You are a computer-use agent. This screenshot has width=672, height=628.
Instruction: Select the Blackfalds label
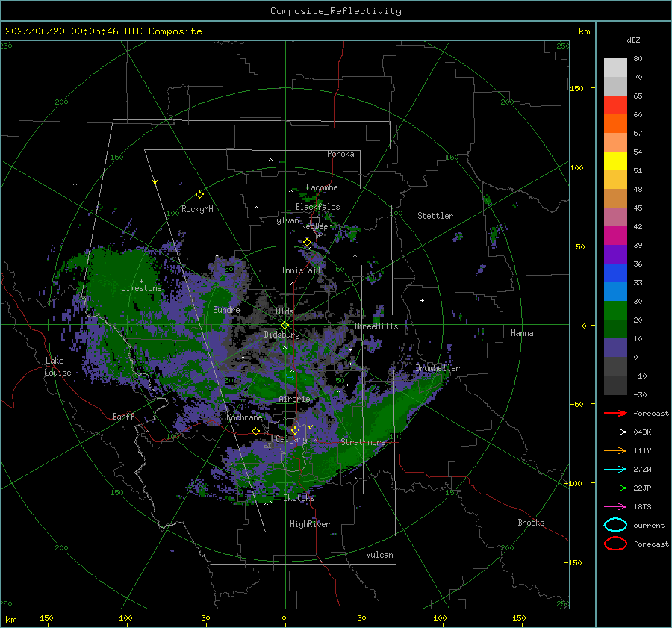click(x=317, y=207)
